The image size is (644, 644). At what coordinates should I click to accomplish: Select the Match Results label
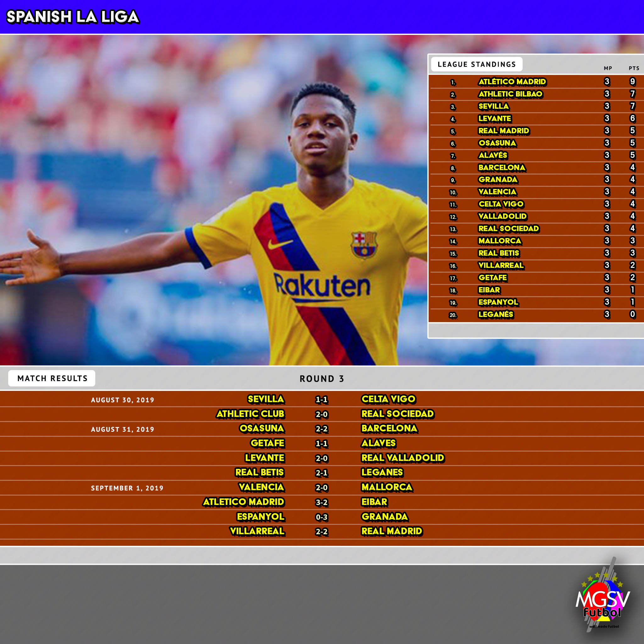pos(52,378)
